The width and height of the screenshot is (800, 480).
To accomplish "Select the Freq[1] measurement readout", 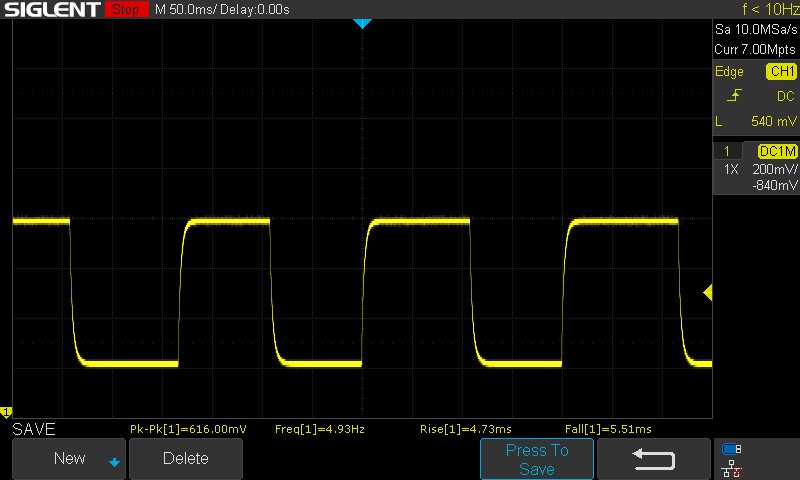I will (319, 429).
